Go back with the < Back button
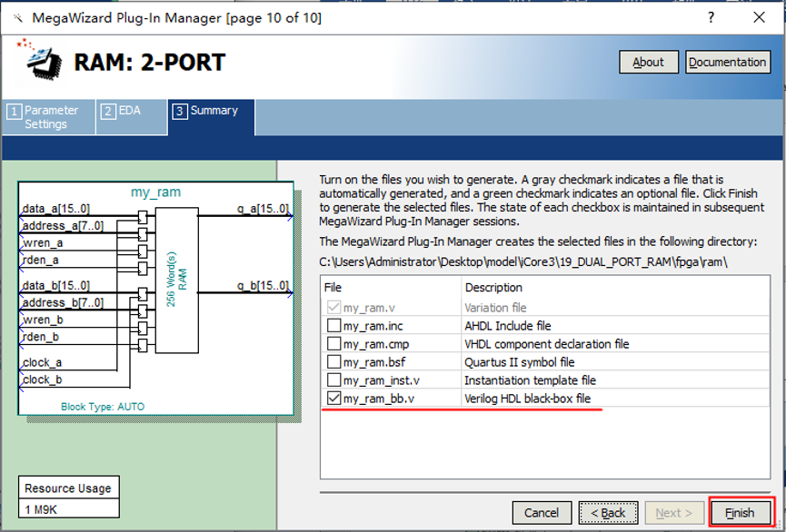786x532 pixels. click(608, 513)
